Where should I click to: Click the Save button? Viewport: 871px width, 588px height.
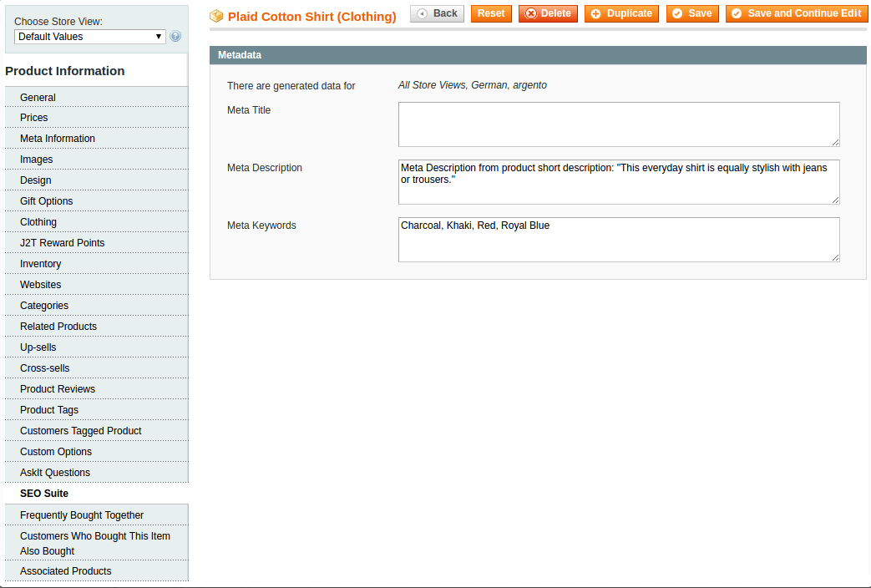(691, 13)
